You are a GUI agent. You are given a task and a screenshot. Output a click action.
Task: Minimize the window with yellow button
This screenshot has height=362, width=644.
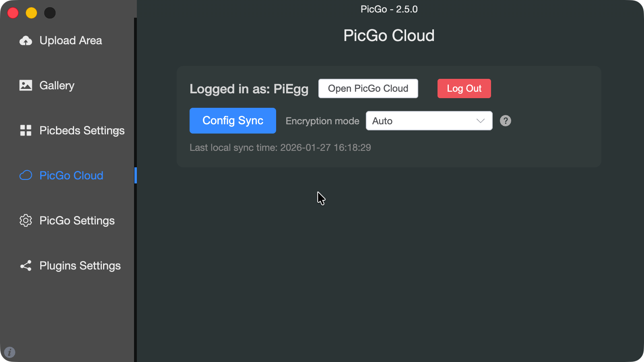coord(31,13)
